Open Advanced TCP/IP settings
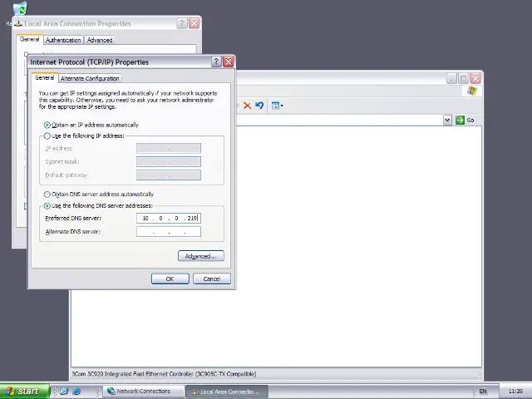Image resolution: width=532 pixels, height=399 pixels. click(x=201, y=256)
